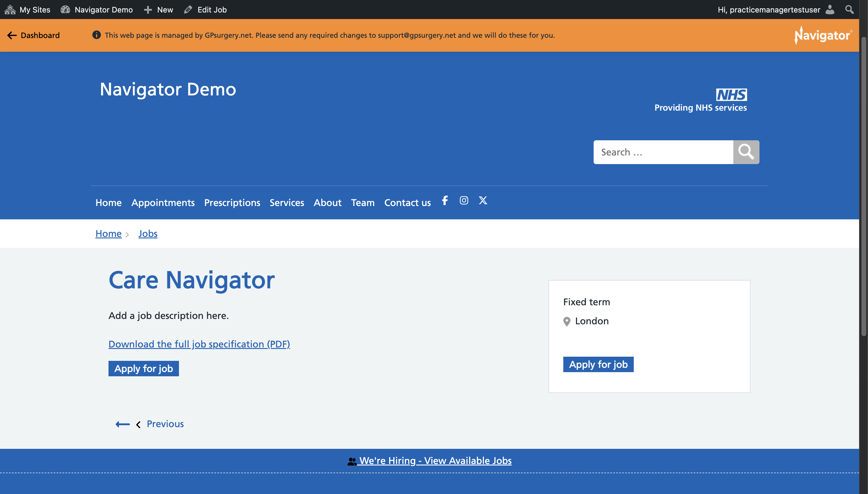Open the Appointments navigation item

point(163,202)
